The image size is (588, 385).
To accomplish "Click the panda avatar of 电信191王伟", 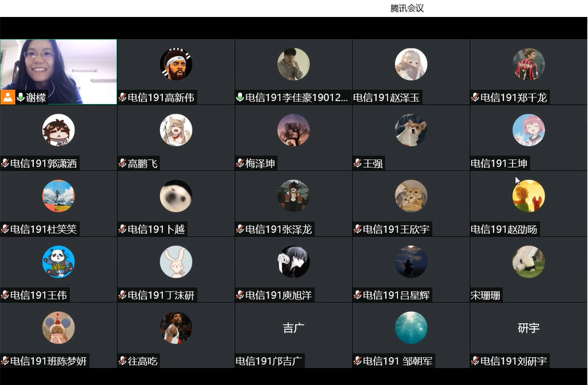I will click(58, 262).
